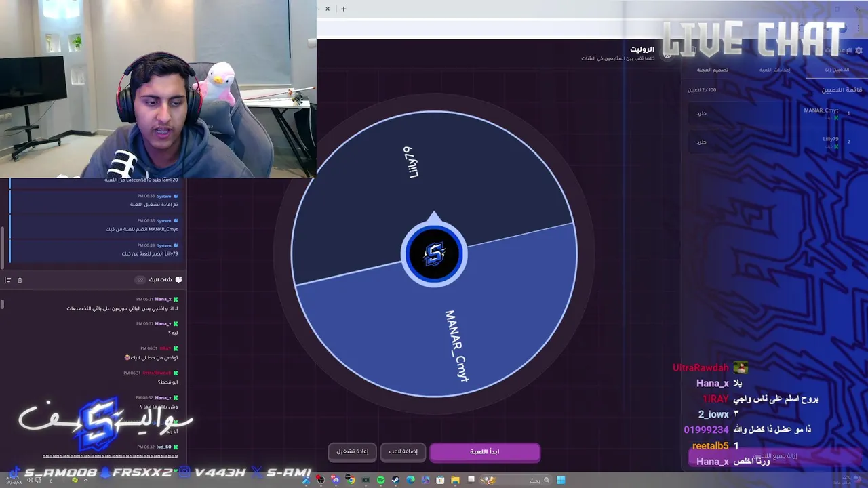
Task: Switch to the إعدادات اللعبة tab
Action: (774, 70)
